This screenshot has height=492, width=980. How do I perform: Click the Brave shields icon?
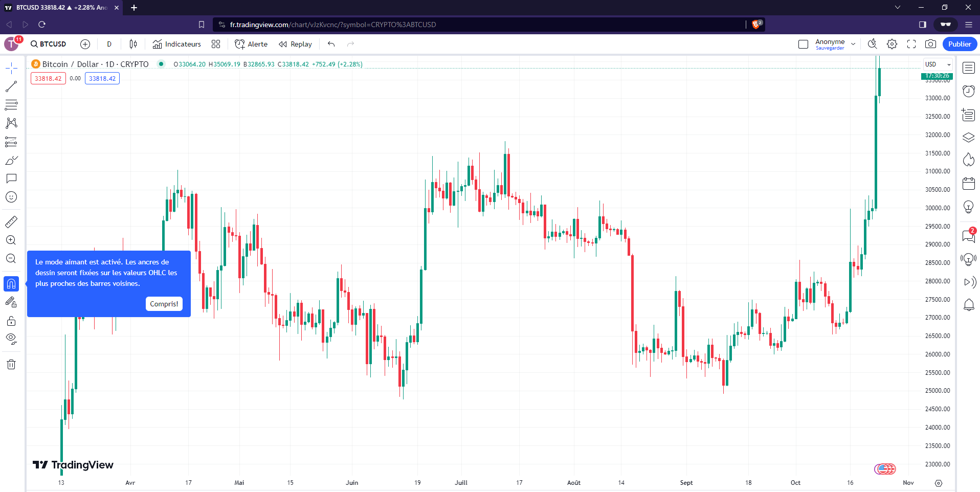(756, 25)
